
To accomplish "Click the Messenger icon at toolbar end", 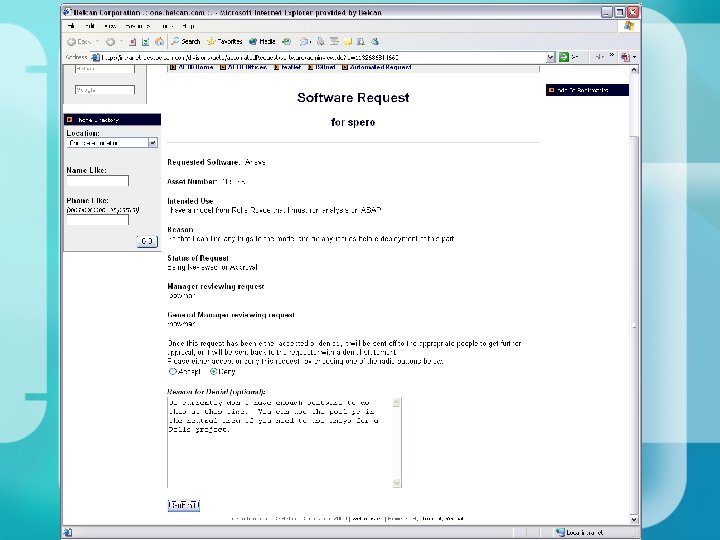I will tap(375, 42).
